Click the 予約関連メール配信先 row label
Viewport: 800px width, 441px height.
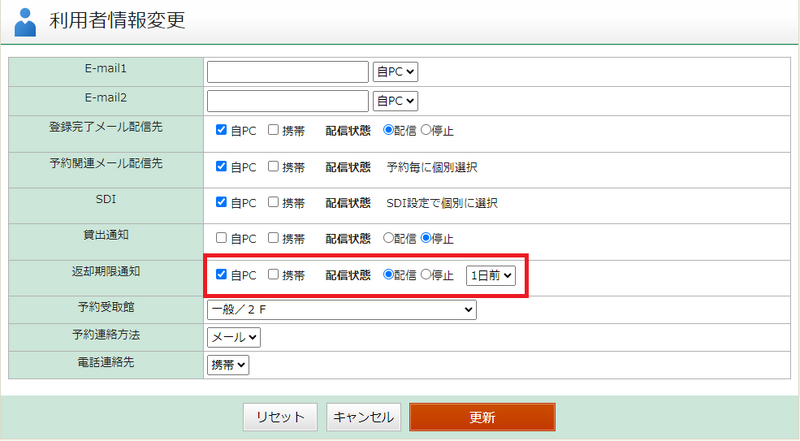pos(106,163)
